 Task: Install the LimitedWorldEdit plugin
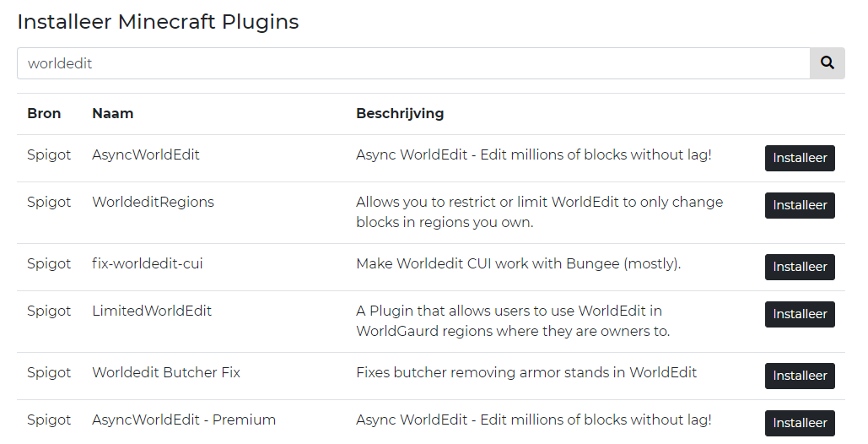799,314
